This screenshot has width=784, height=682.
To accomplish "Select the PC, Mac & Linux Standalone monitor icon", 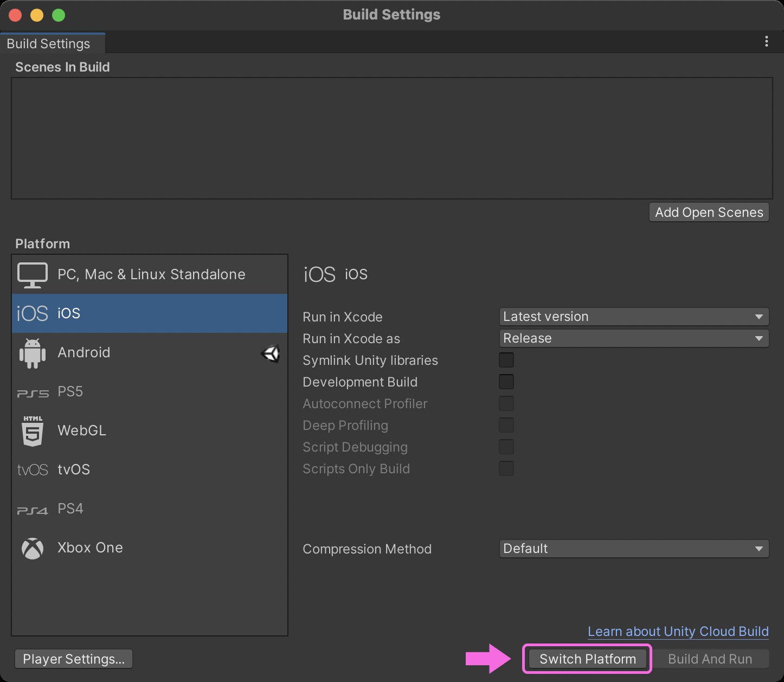I will 33,275.
